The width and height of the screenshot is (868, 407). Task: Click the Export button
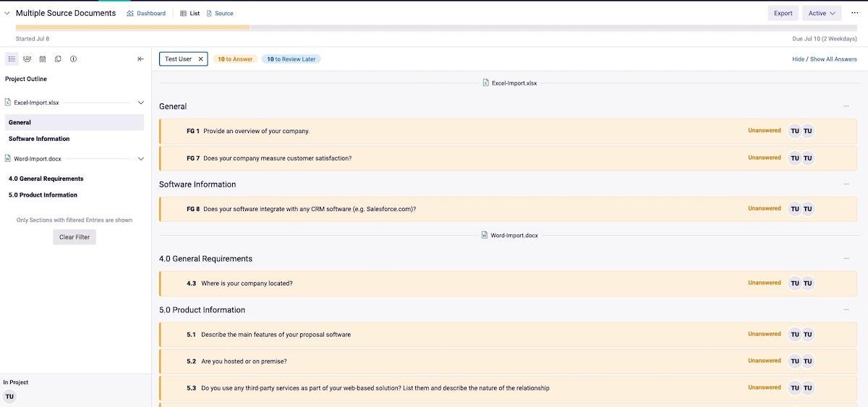coord(783,13)
